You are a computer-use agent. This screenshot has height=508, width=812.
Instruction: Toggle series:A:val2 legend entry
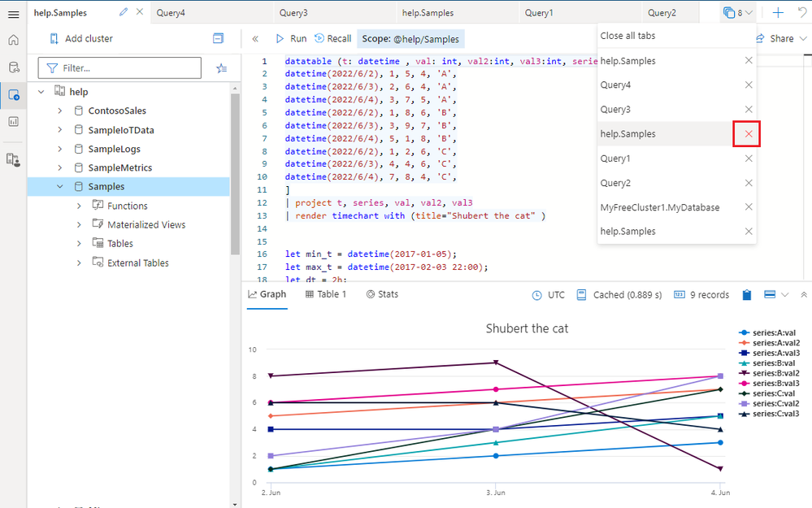coord(769,343)
